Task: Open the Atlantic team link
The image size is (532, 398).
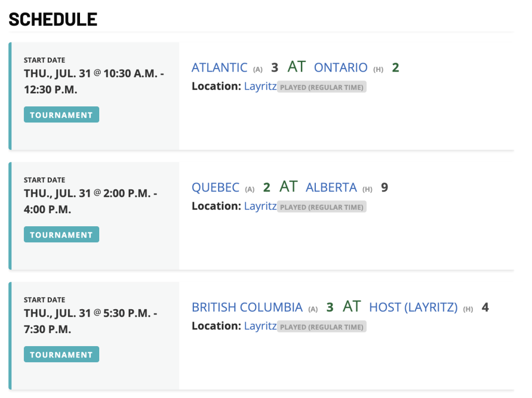Action: [220, 67]
